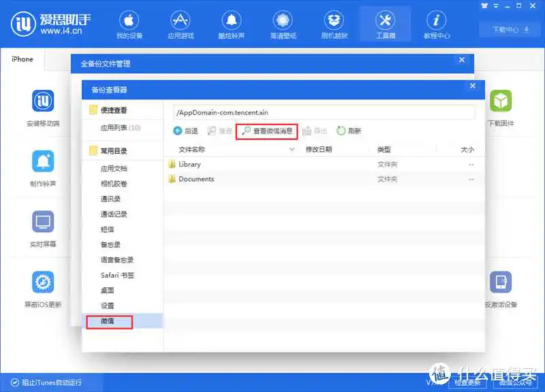Select 应用列表 (10) in sidebar
Viewport: 545px width, 392px height.
pos(121,128)
